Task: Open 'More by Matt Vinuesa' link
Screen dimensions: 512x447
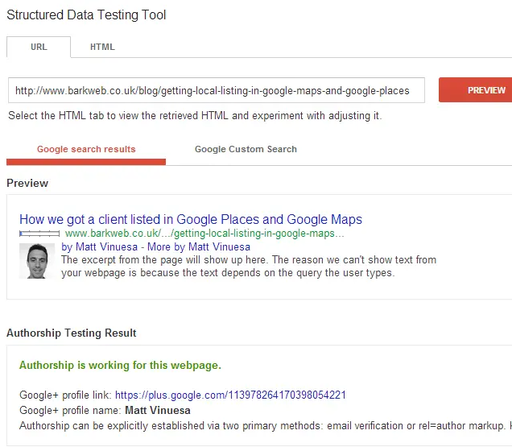Action: tap(199, 247)
